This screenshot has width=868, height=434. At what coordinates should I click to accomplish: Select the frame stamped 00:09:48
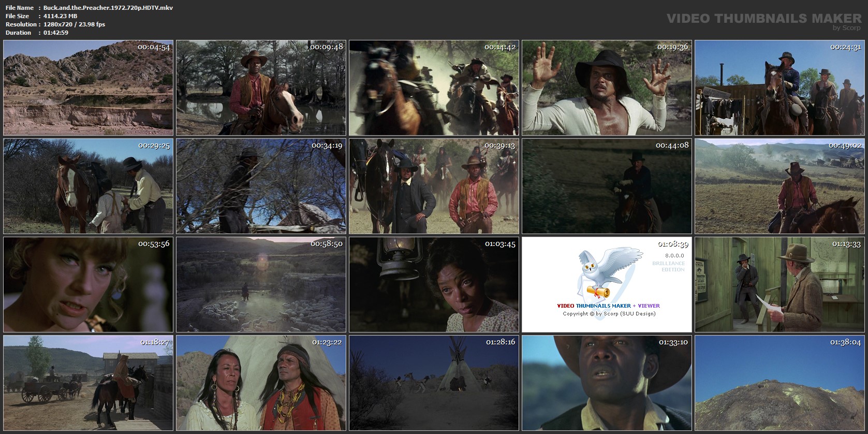coord(261,88)
